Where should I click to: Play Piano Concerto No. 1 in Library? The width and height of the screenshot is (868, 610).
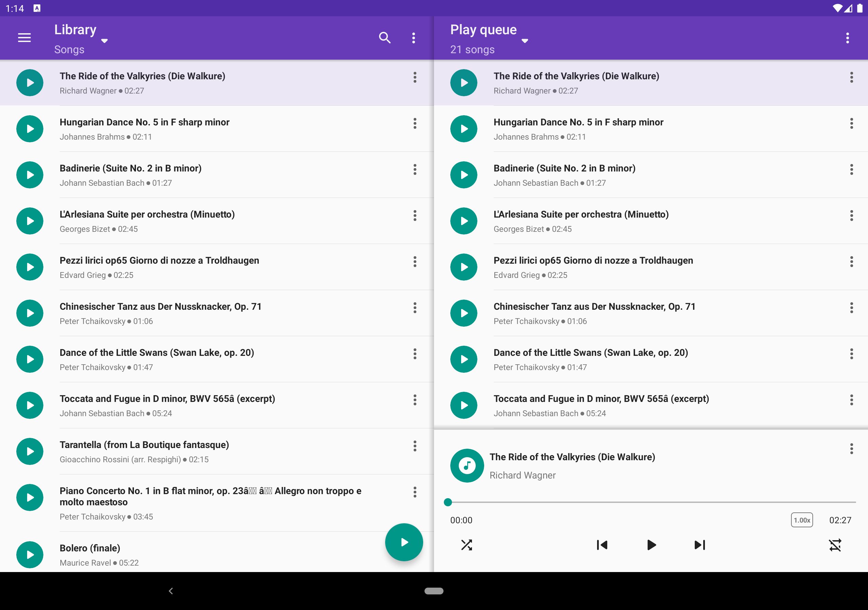30,498
